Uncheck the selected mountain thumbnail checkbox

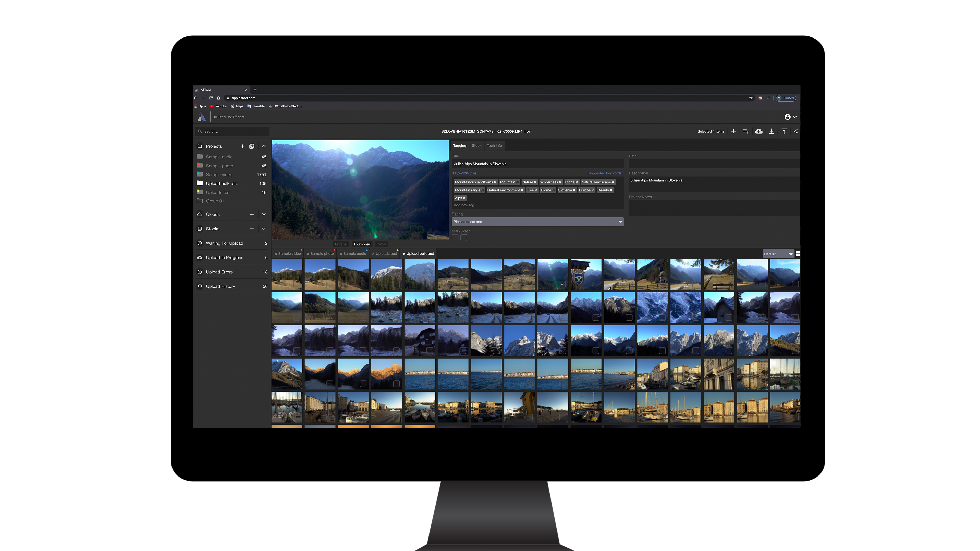click(x=562, y=284)
